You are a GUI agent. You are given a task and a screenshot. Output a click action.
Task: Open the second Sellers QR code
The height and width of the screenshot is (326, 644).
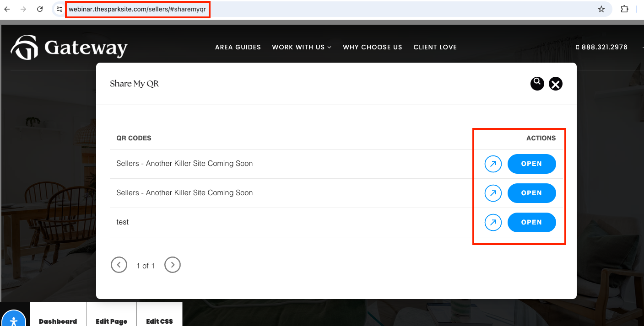click(532, 193)
